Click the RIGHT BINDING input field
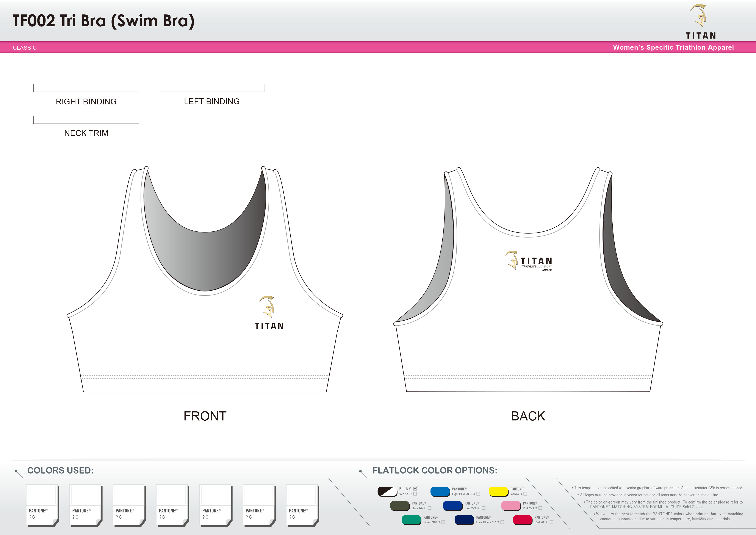Screen dimensions: 756x535 pyautogui.click(x=86, y=88)
